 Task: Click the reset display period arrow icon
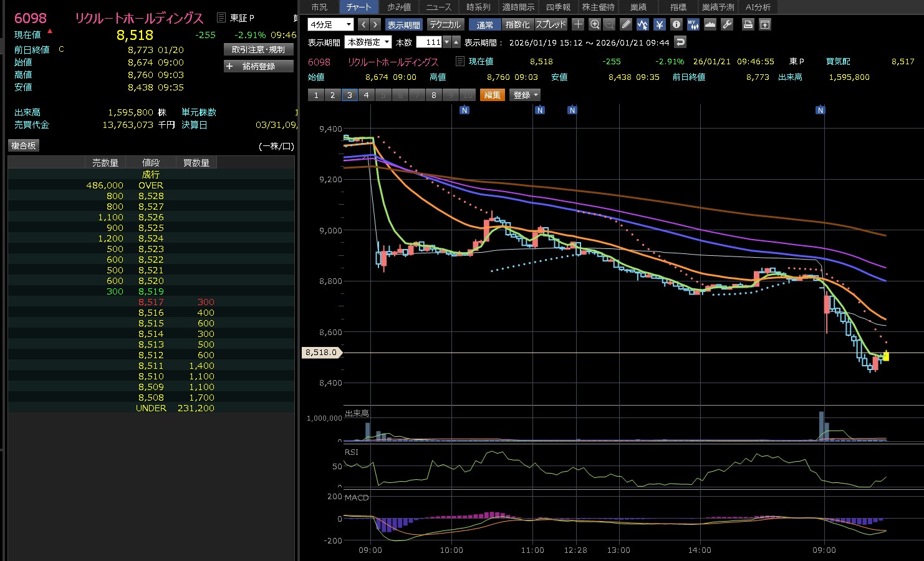click(x=680, y=42)
